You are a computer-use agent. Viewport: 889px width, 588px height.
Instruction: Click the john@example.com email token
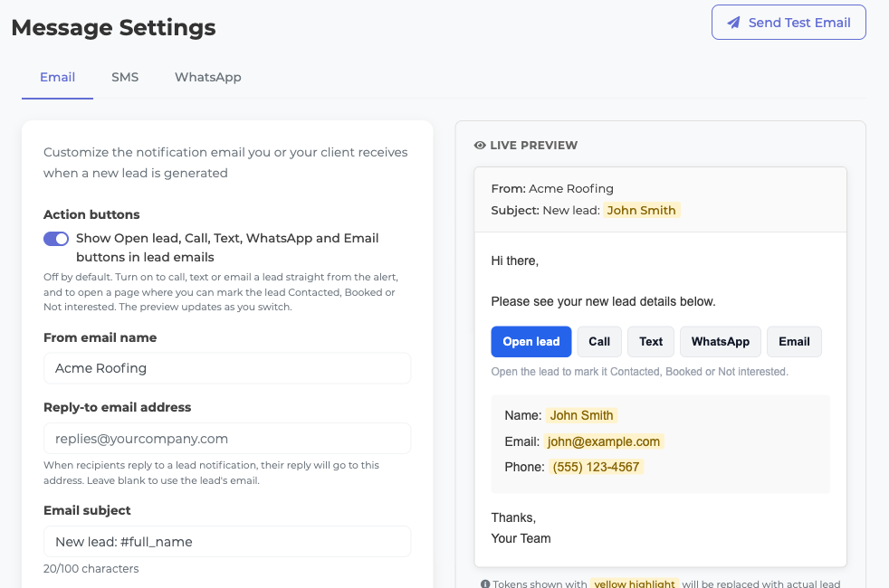(604, 441)
